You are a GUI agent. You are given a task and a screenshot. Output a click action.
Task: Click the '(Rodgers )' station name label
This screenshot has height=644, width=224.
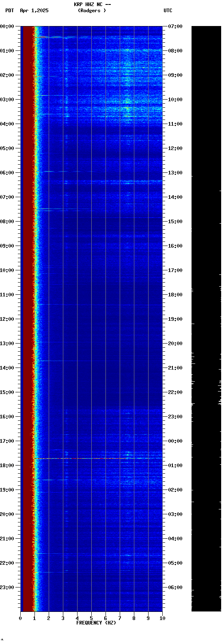[92, 11]
